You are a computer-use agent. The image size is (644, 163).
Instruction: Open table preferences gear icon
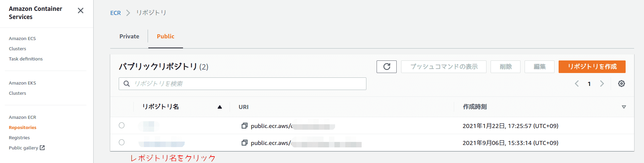pos(621,84)
